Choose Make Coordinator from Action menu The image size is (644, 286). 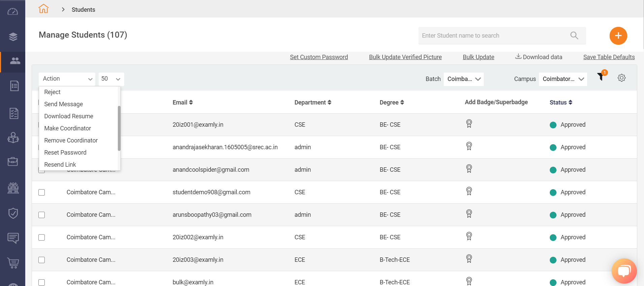78,128
